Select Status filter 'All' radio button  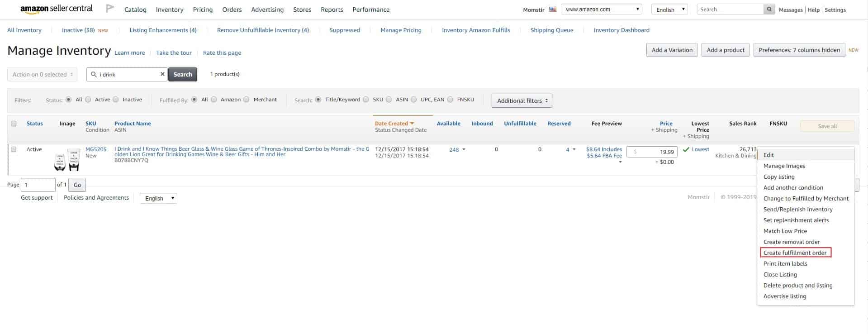click(x=69, y=100)
